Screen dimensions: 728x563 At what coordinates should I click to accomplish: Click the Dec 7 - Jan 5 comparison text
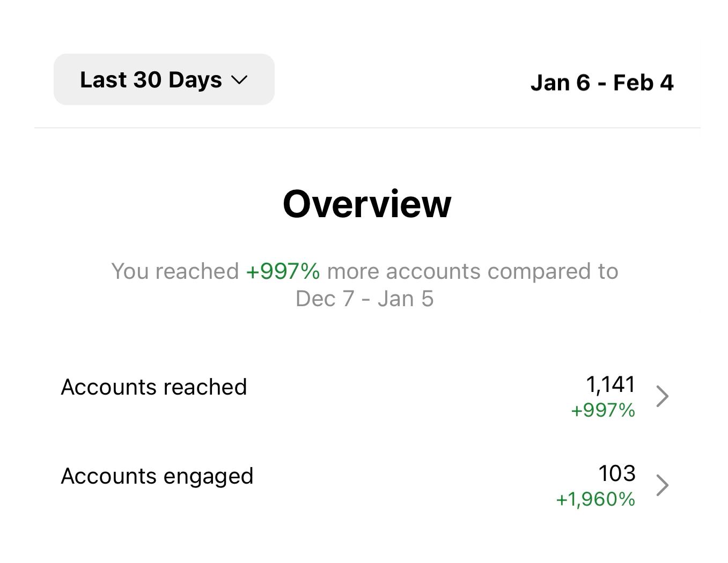tap(364, 299)
